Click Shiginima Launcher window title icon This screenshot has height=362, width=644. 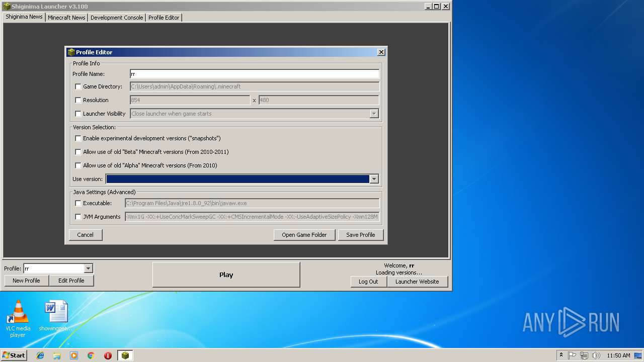(x=7, y=7)
